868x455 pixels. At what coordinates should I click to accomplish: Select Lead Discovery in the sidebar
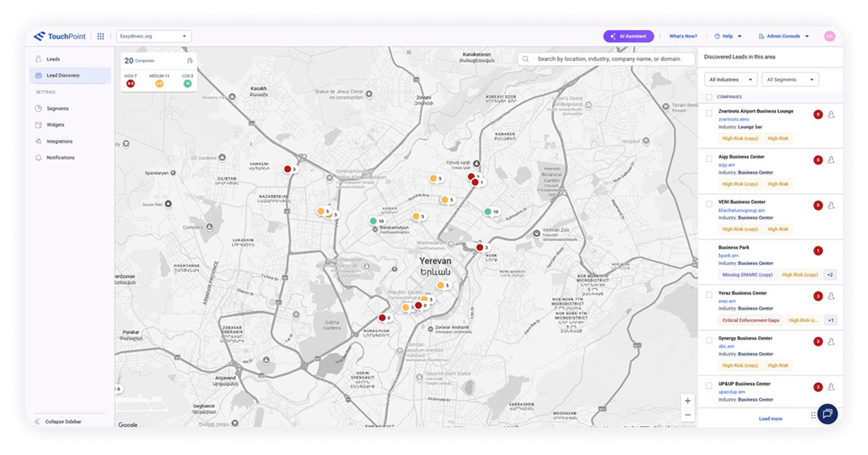click(x=70, y=75)
